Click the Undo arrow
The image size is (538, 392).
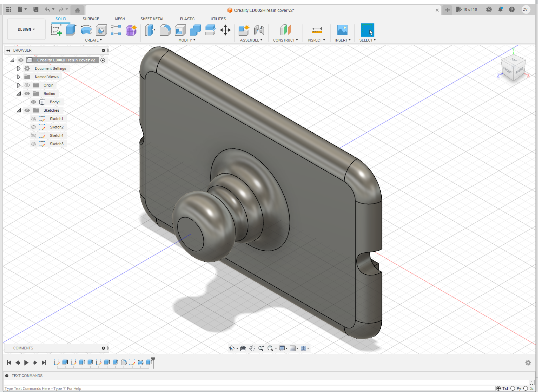pos(47,9)
